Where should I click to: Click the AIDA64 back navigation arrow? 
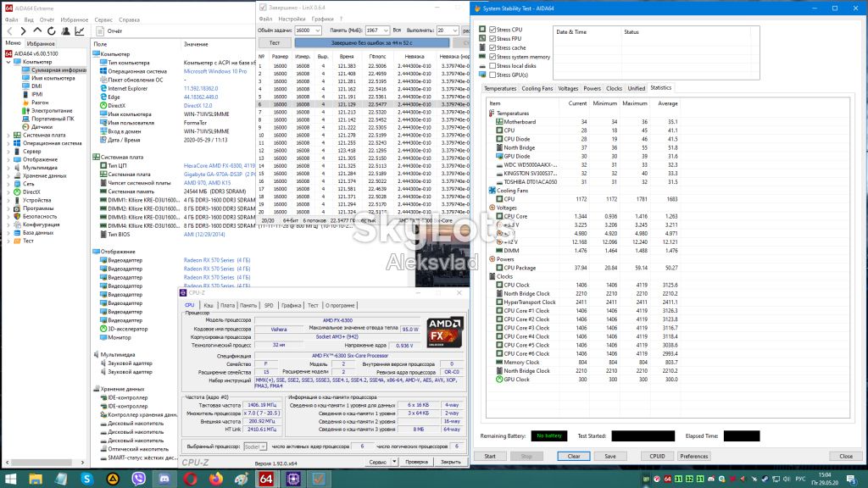tap(9, 31)
